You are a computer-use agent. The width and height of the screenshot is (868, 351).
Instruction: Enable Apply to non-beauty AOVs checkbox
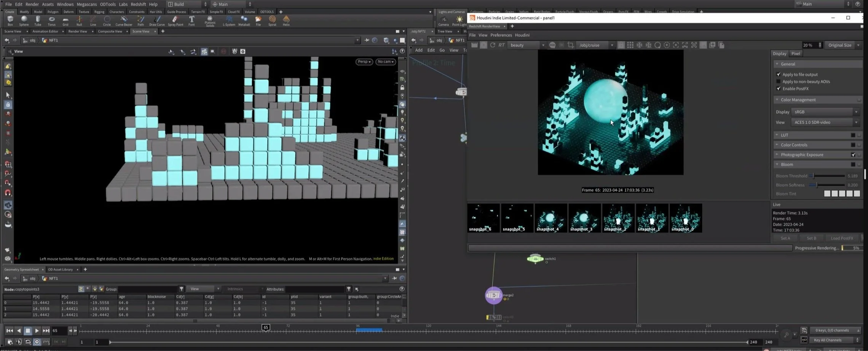779,81
